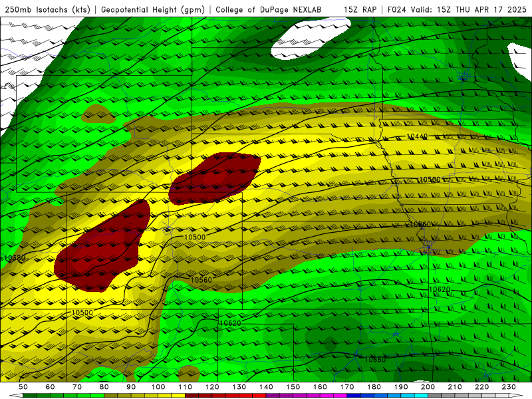Click the 210 label on the color scale
Screen dimensions: 532x399
click(x=455, y=387)
